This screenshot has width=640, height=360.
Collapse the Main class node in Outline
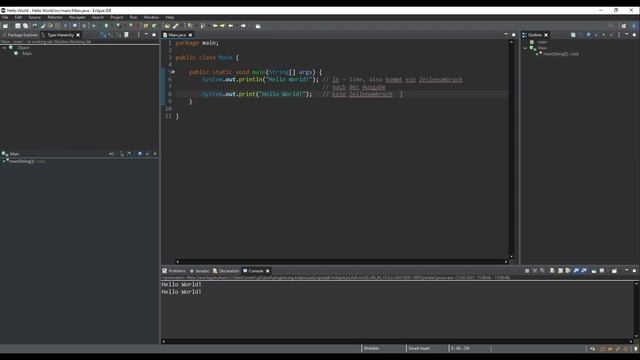525,48
